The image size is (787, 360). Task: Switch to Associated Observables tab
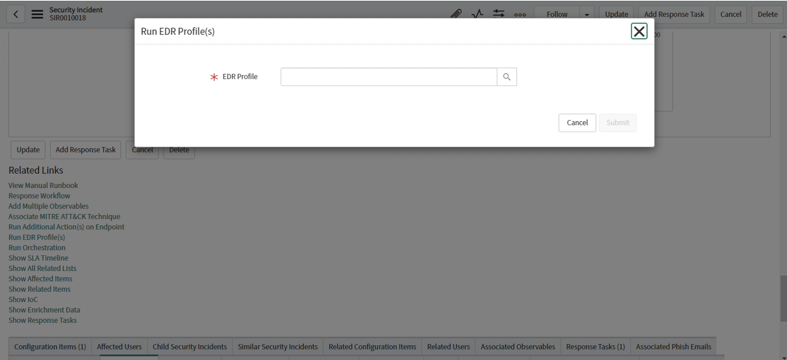pyautogui.click(x=518, y=346)
